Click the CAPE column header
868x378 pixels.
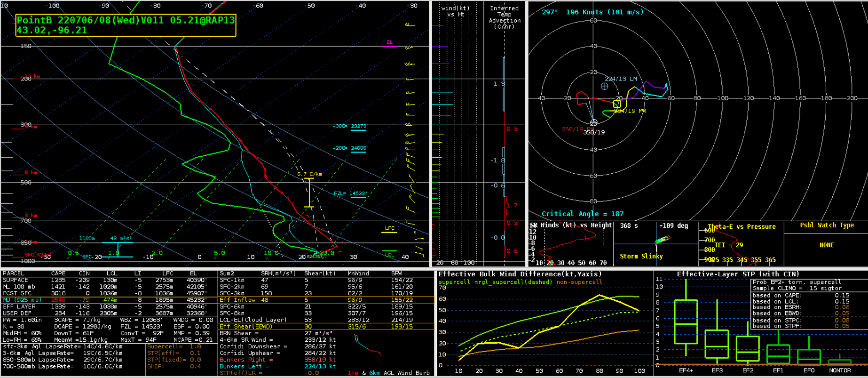click(58, 273)
